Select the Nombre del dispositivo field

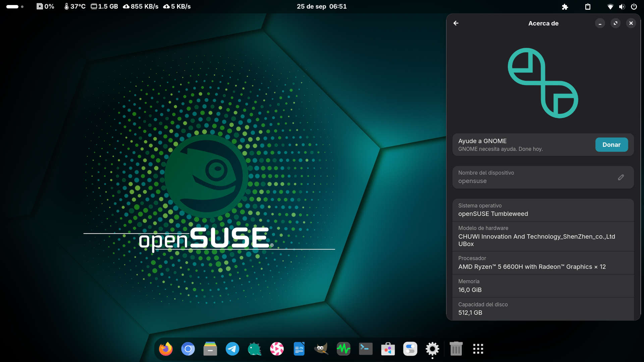click(543, 177)
